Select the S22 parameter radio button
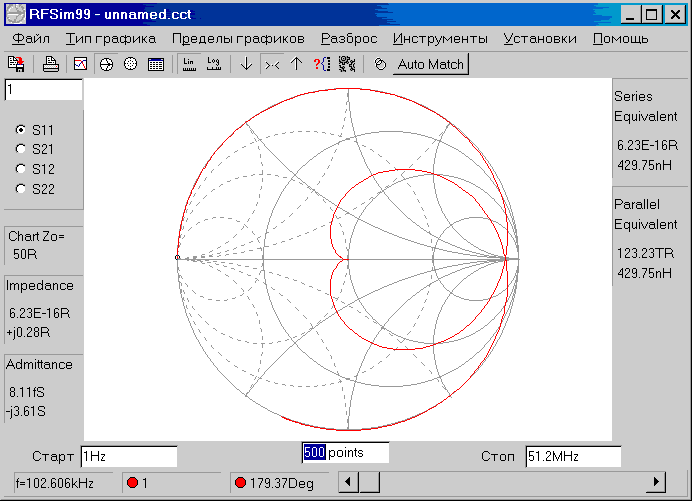The width and height of the screenshot is (692, 501). [x=20, y=189]
